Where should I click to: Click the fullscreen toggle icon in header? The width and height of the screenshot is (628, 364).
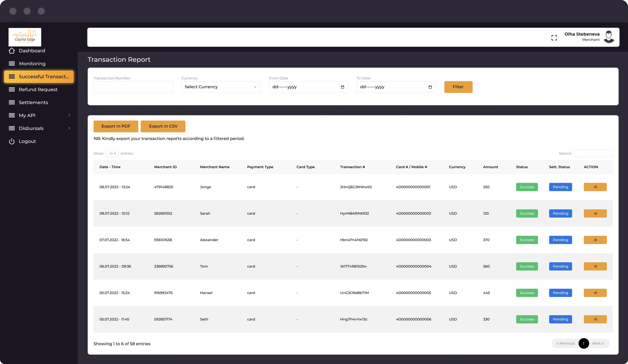click(x=554, y=38)
